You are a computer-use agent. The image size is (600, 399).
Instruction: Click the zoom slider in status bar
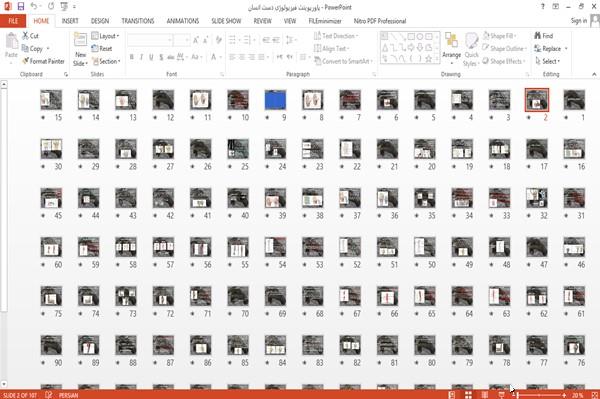point(539,395)
